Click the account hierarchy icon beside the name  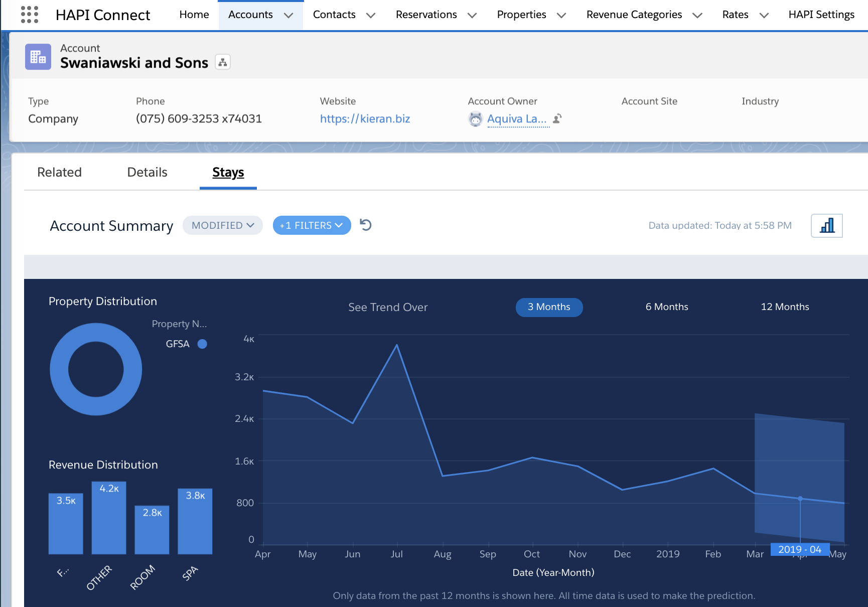point(223,62)
